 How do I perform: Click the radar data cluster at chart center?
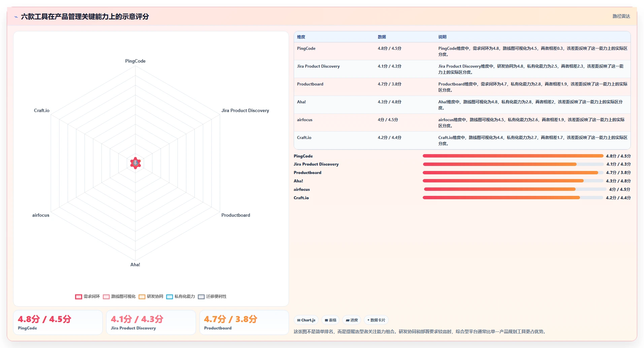(135, 163)
